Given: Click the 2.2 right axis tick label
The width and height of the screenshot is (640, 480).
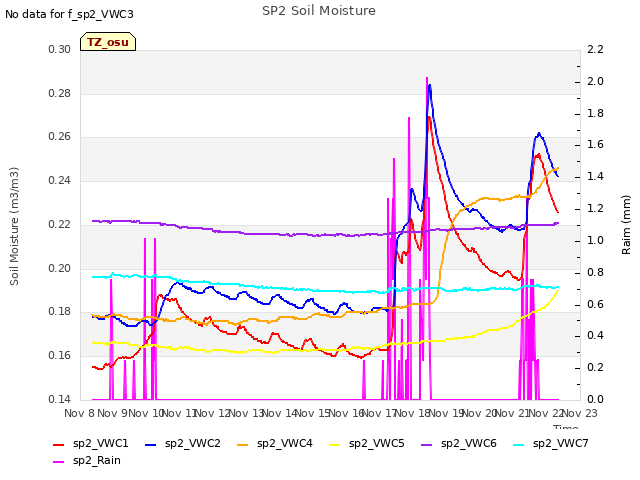Looking at the screenshot, I should 596,50.
